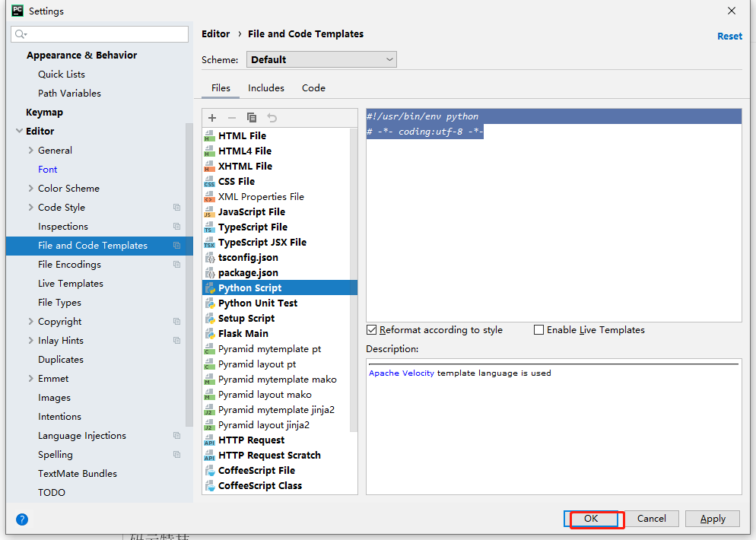The height and width of the screenshot is (540, 756).
Task: Click the project-level icon beside Language Injections
Action: 177,436
